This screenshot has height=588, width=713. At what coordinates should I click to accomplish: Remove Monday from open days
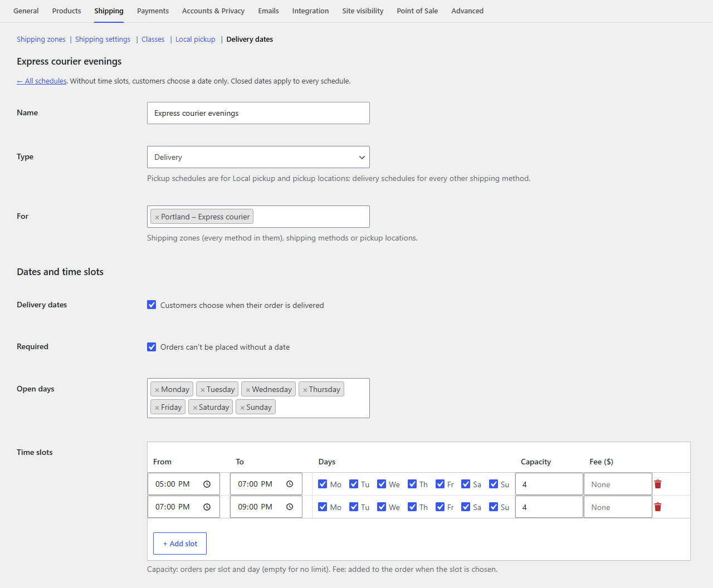[157, 390]
